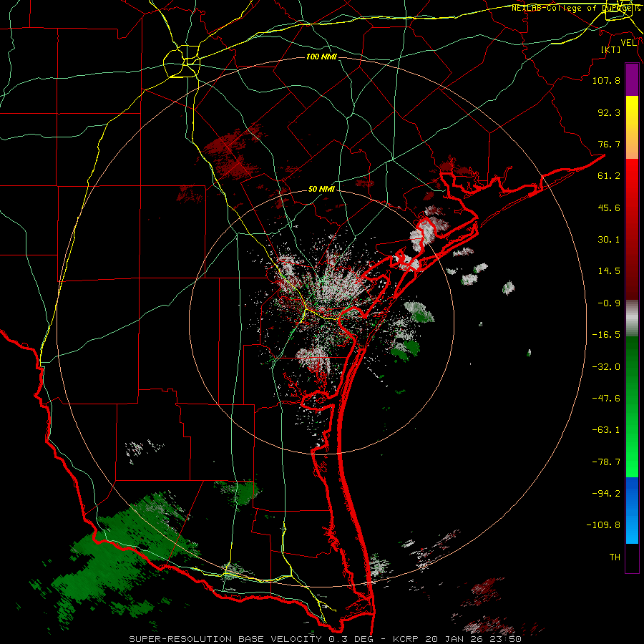Screen dimensions: 644x644
Task: Select the 14.5 legend value
Action: click(x=609, y=271)
